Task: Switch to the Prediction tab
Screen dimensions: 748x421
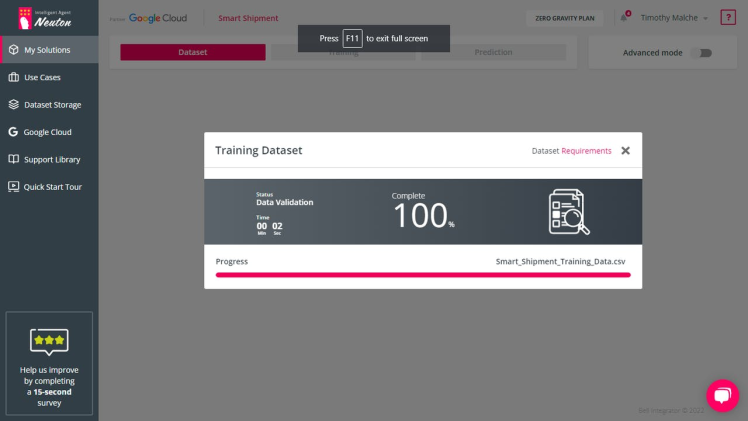Action: coord(493,52)
